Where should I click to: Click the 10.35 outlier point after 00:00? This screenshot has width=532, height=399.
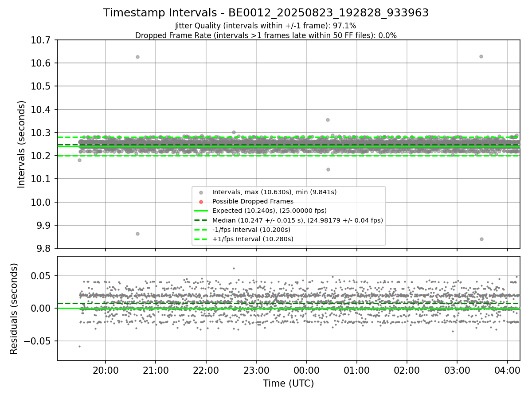[328, 120]
